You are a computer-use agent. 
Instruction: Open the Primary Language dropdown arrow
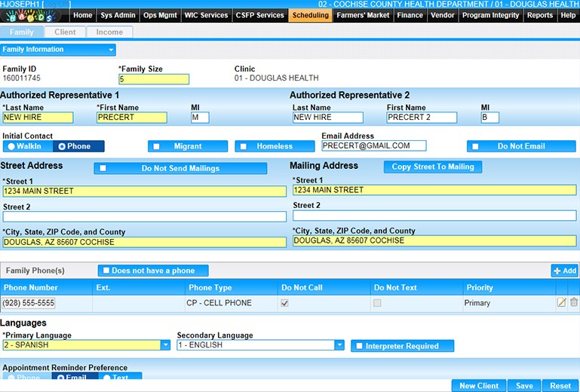(165, 345)
